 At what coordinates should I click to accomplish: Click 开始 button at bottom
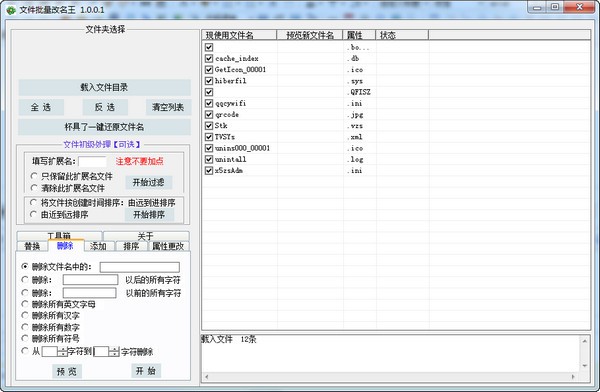(x=146, y=371)
